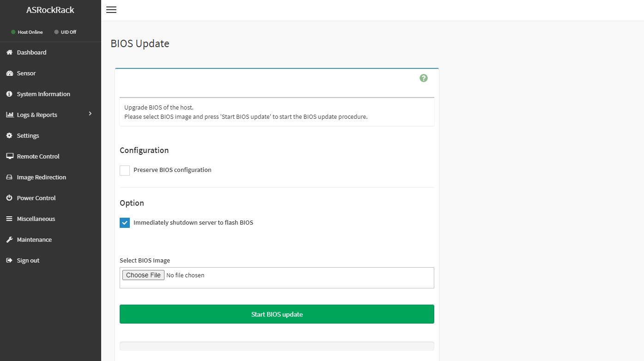Enable Preserve BIOS configuration checkbox

coord(125,171)
